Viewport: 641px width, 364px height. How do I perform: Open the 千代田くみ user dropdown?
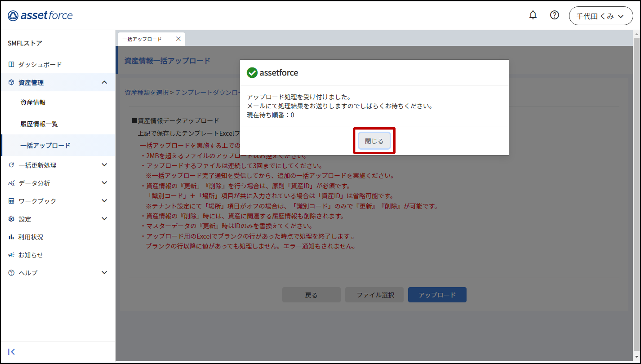[x=601, y=16]
